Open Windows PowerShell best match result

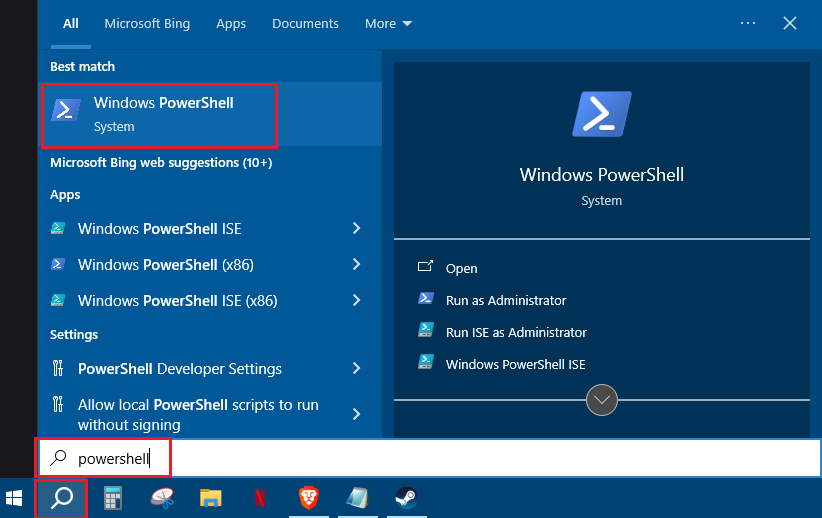pos(210,114)
